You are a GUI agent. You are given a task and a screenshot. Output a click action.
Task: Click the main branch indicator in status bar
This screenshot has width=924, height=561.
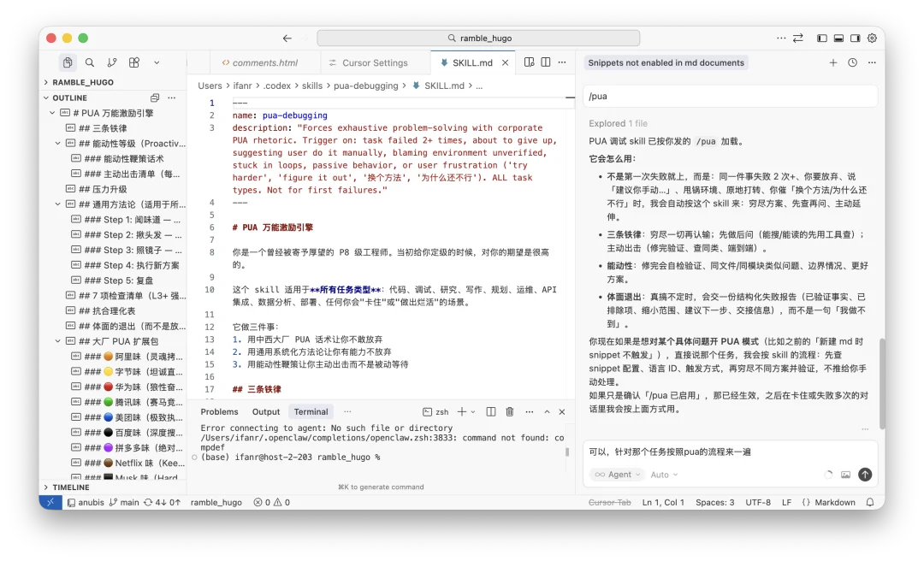click(124, 502)
